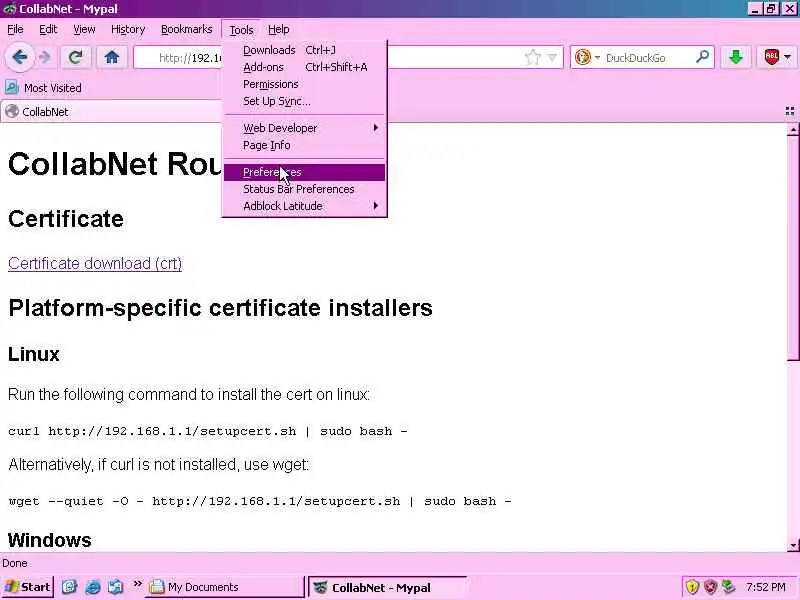
Task: Click the page scrollbar up arrow
Action: click(x=793, y=130)
